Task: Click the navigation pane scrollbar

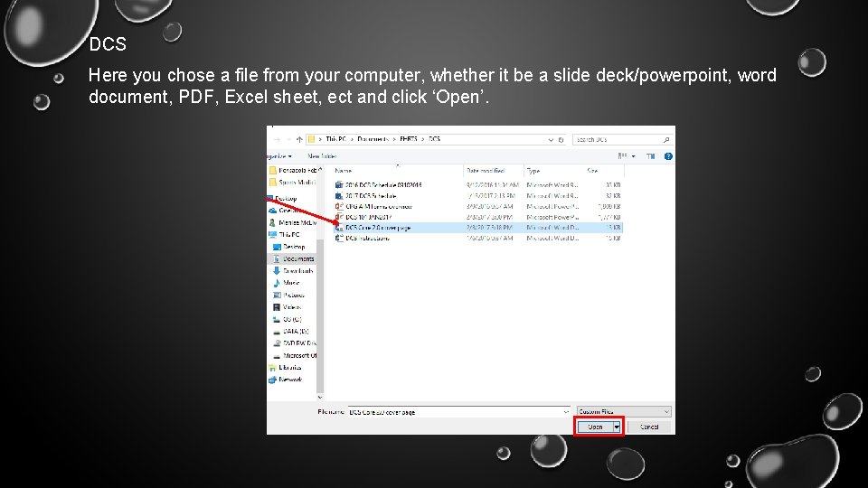Action: pos(319,317)
